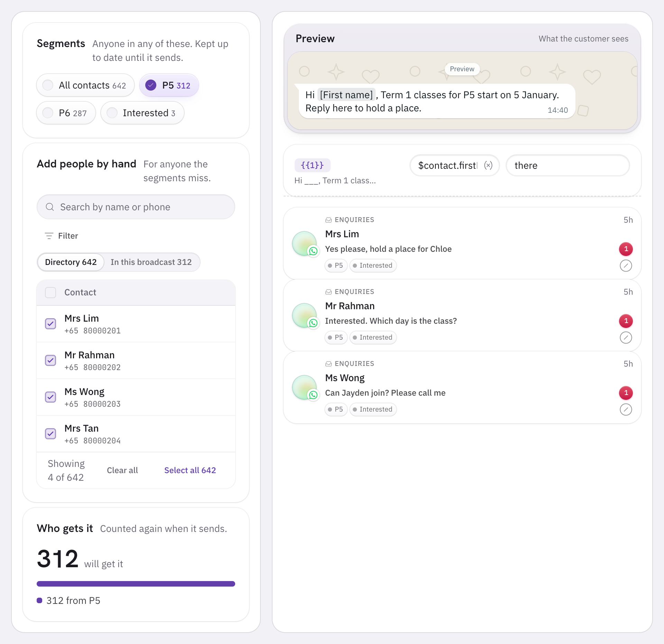Click the WhatsApp badge on Ms Wong's avatar
The image size is (664, 644).
(x=313, y=395)
